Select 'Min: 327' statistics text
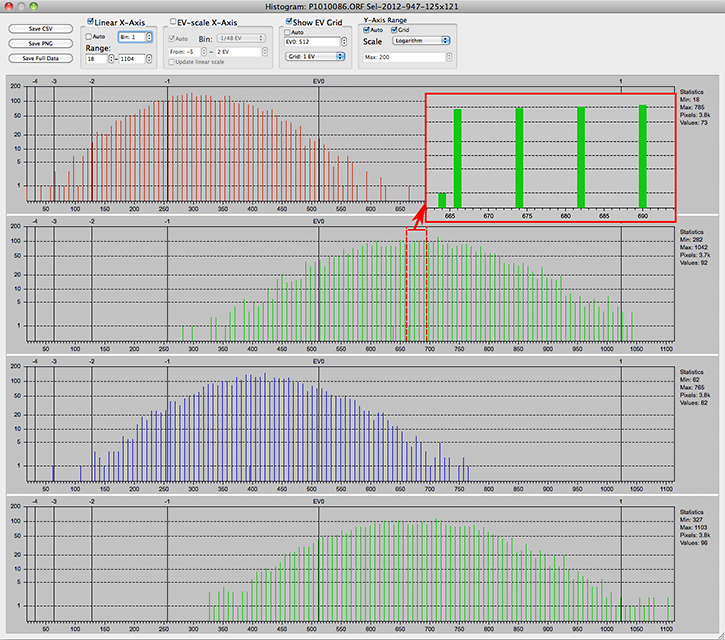This screenshot has width=725, height=640. point(691,520)
